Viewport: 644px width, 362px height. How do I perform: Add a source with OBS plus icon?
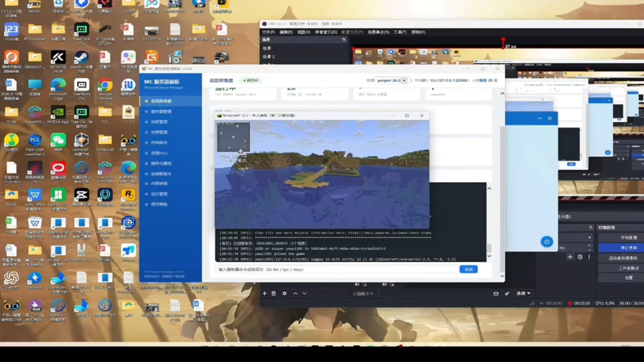point(264,293)
